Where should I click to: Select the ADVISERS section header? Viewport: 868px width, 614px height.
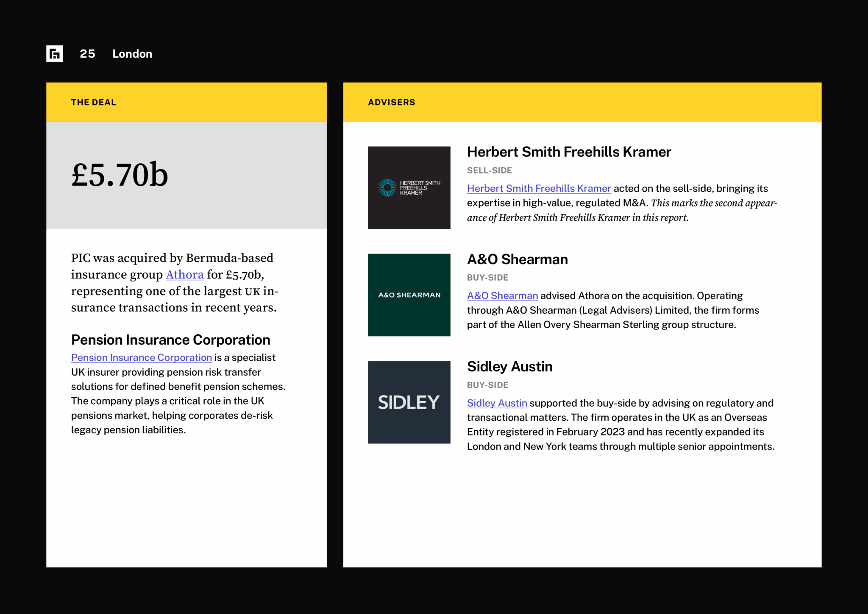coord(392,102)
